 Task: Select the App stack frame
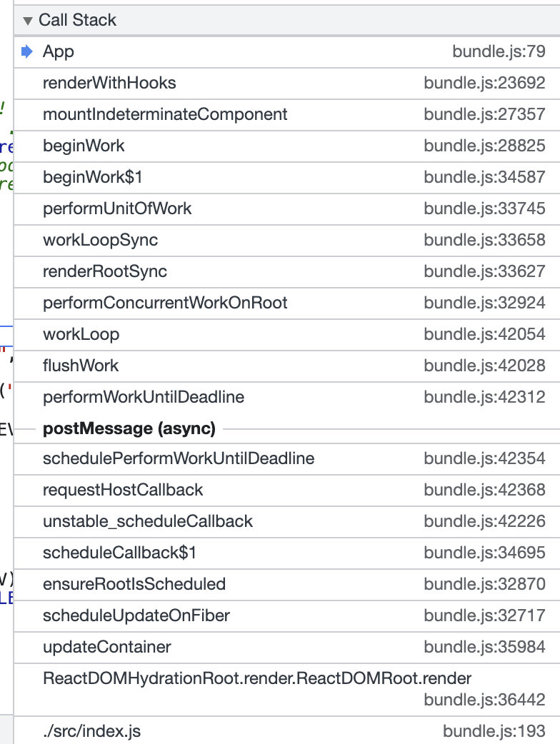tap(59, 51)
